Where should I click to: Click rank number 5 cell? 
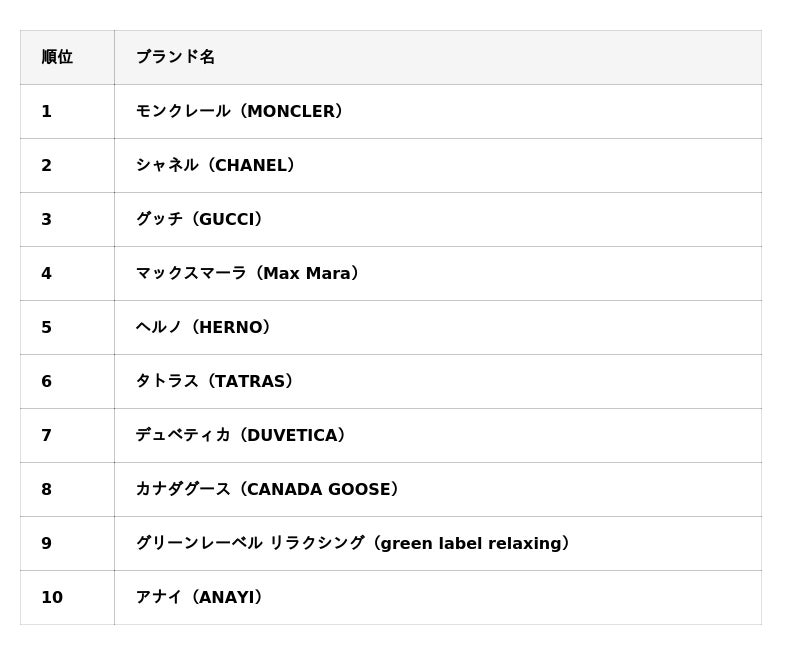[x=47, y=327]
